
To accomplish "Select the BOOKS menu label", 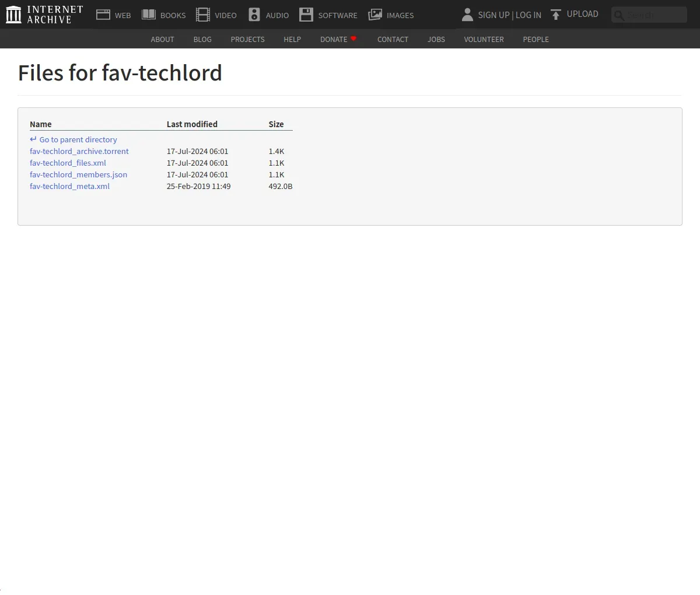I will (x=173, y=16).
